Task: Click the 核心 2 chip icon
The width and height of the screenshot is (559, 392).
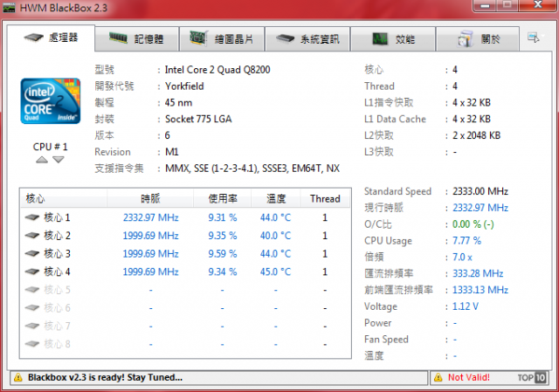Action: click(x=32, y=235)
